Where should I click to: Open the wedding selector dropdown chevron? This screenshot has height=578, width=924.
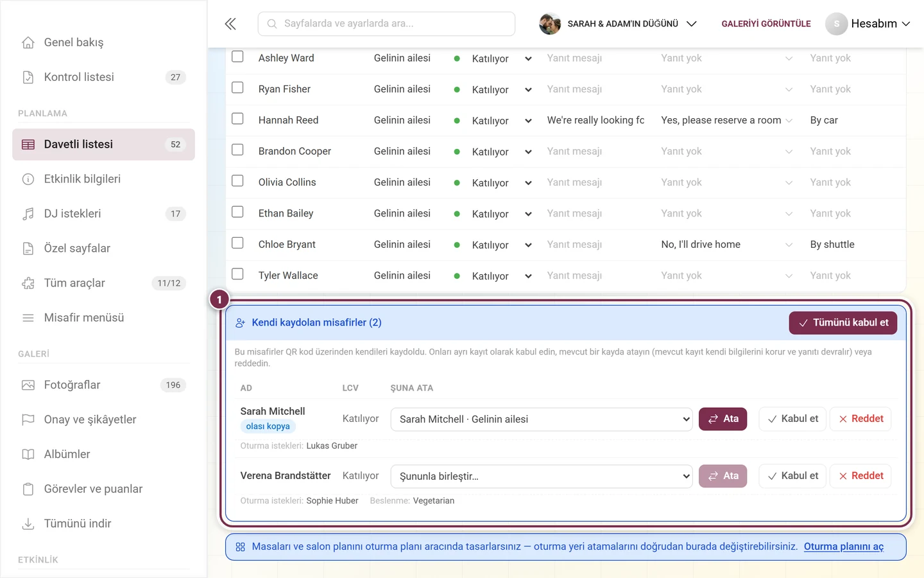pyautogui.click(x=692, y=24)
